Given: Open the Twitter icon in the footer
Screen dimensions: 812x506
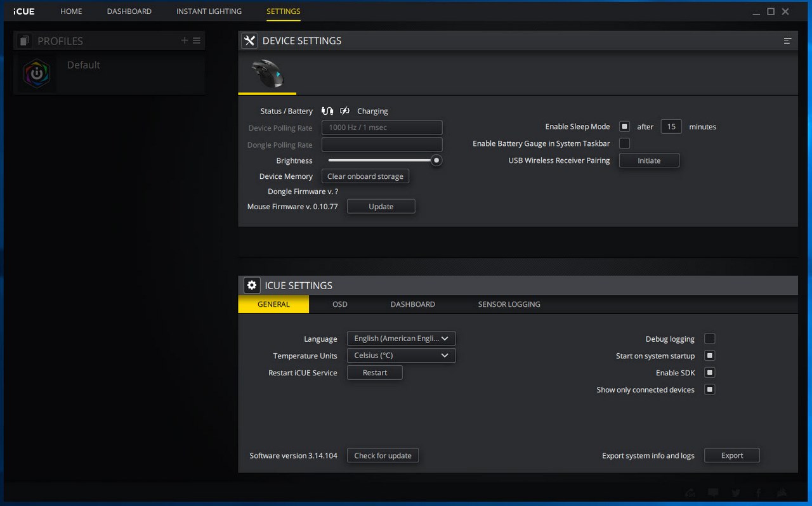Looking at the screenshot, I should click(736, 493).
